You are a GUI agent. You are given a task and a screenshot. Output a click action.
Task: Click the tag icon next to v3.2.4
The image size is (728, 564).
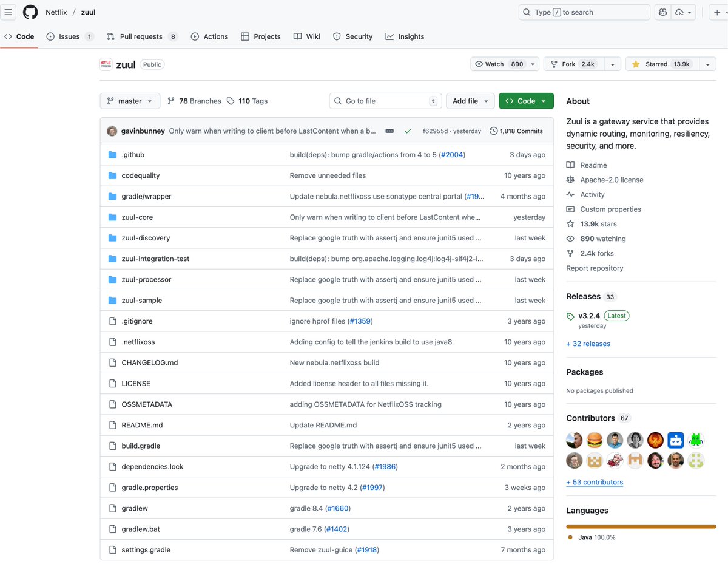tap(570, 316)
